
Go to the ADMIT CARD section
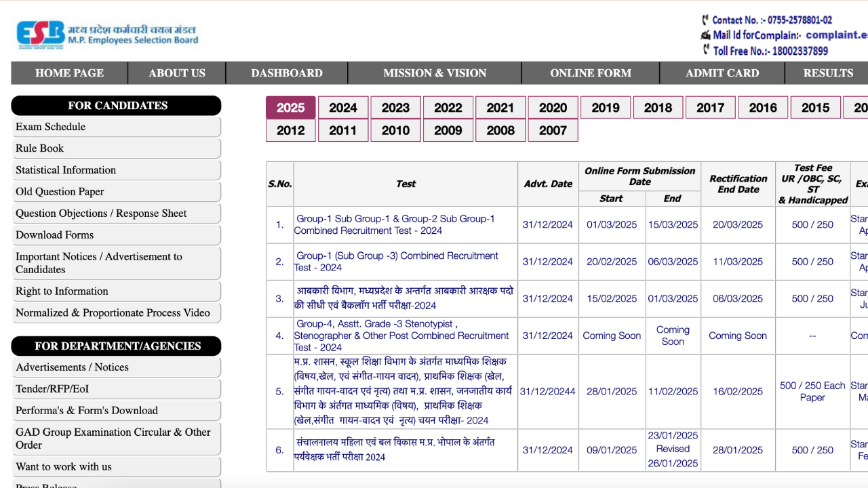coord(722,73)
